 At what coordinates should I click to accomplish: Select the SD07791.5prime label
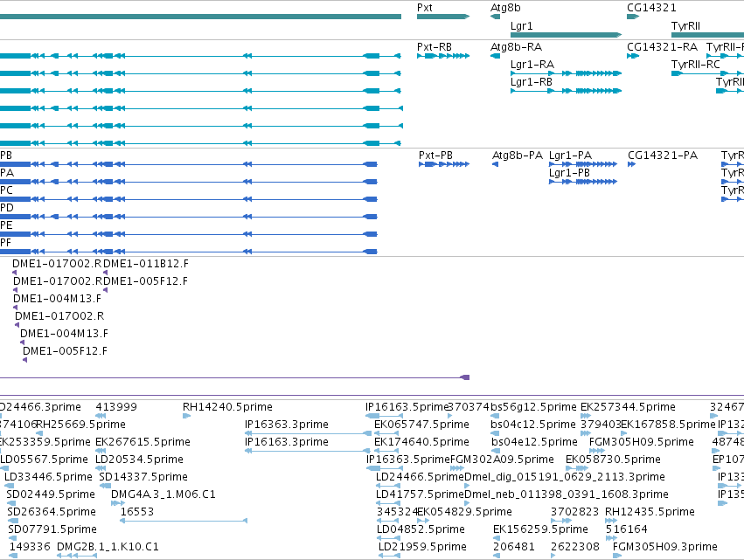52,529
